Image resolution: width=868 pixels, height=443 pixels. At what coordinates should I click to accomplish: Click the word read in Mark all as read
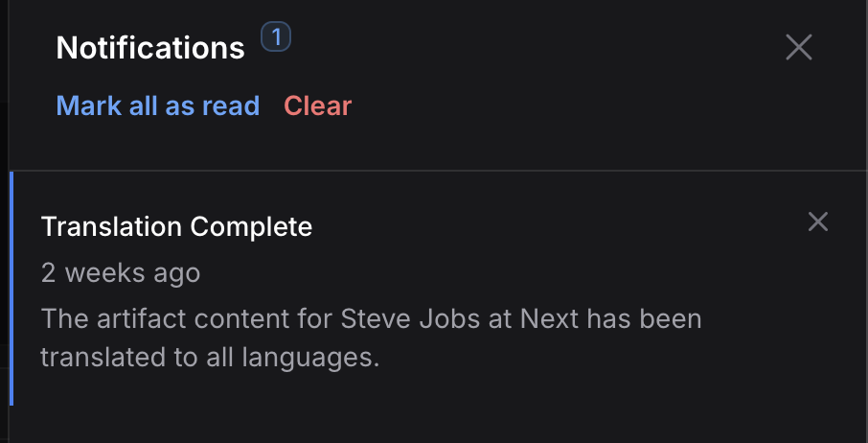(230, 105)
